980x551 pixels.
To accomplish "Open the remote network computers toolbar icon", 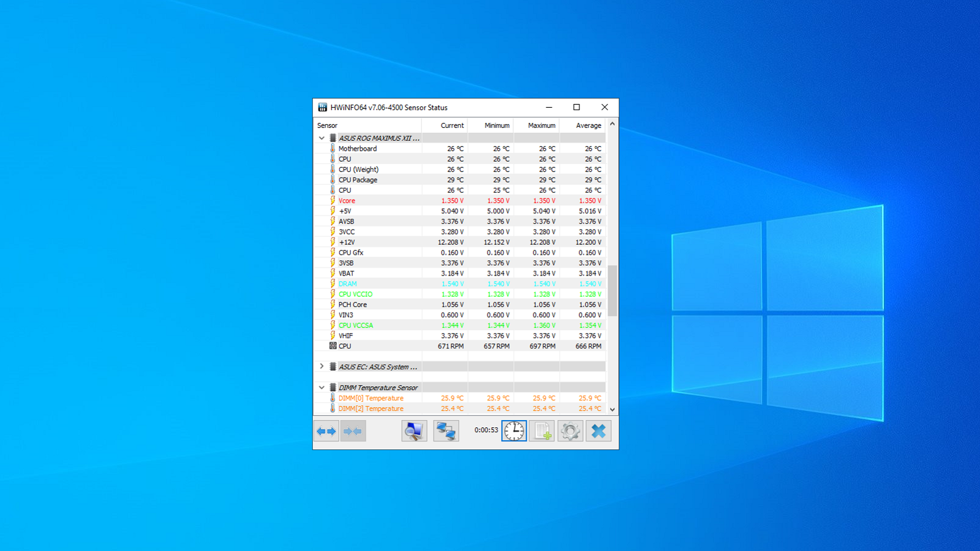I will tap(446, 431).
